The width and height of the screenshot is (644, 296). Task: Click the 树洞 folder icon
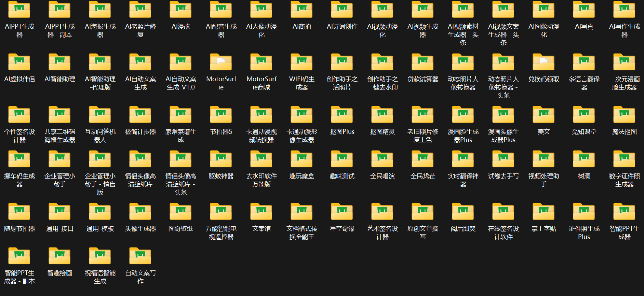(584, 159)
